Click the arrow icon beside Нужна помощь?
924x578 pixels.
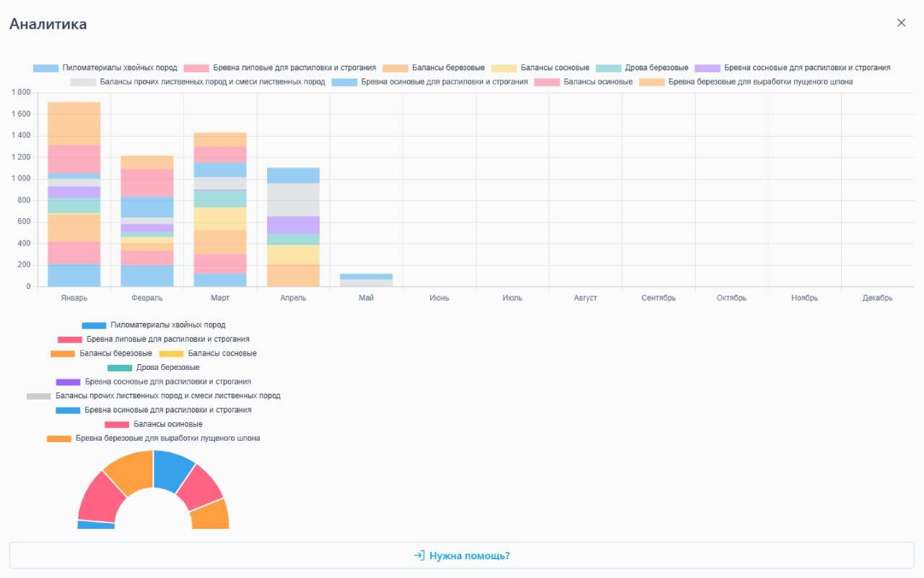(x=419, y=556)
